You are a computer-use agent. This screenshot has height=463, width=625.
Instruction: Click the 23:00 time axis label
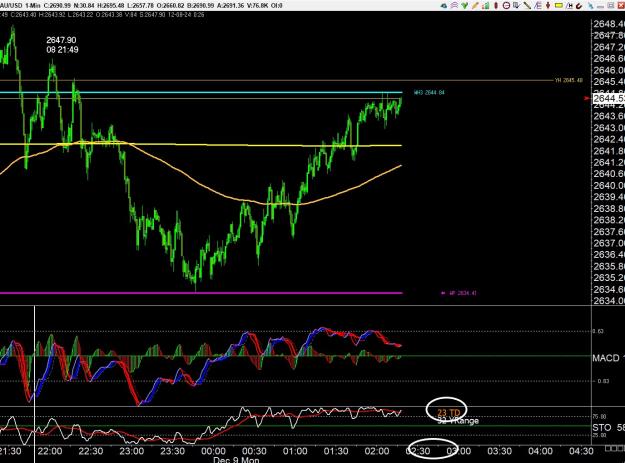tap(132, 451)
